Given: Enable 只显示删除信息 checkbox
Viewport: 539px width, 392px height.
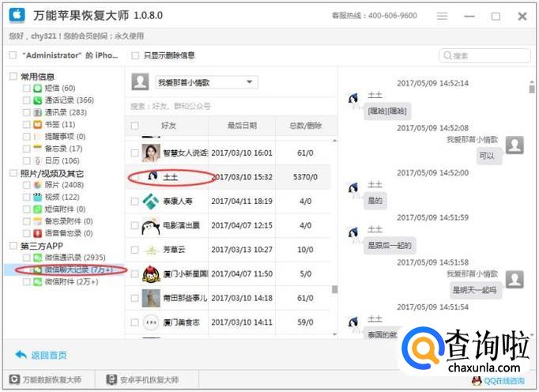Looking at the screenshot, I should coord(135,55).
